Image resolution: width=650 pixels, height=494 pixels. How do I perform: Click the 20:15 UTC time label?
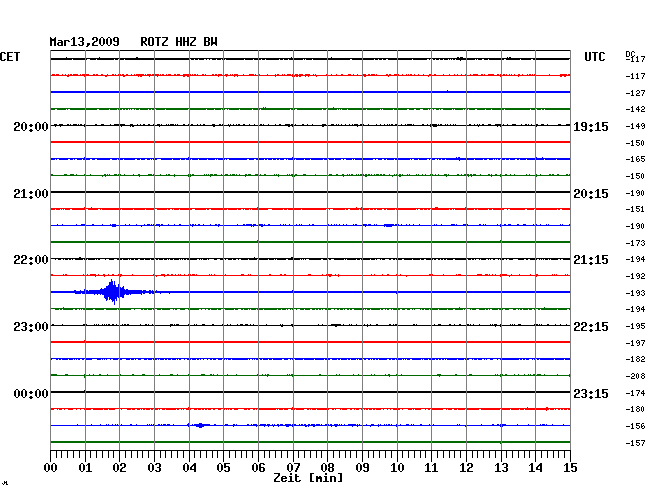click(x=591, y=194)
